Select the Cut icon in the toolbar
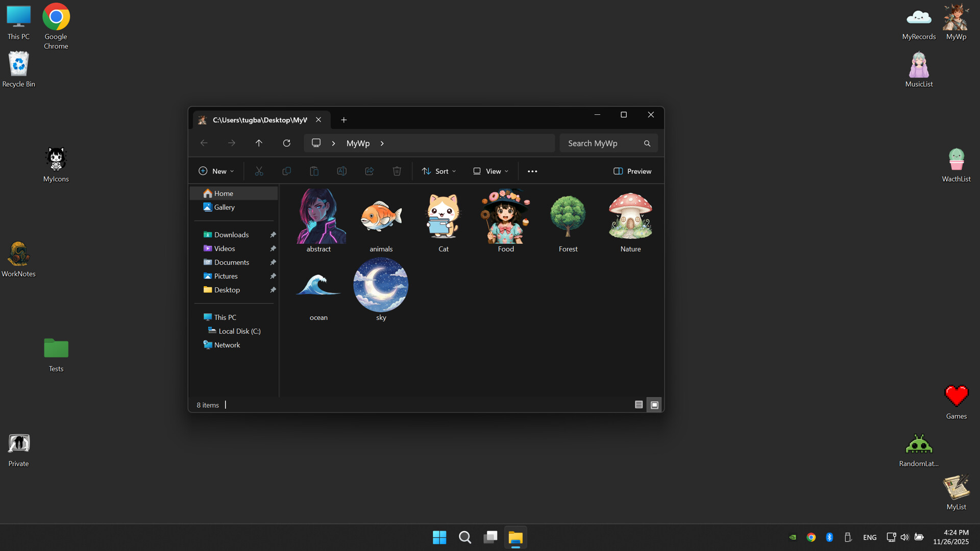 coord(259,171)
